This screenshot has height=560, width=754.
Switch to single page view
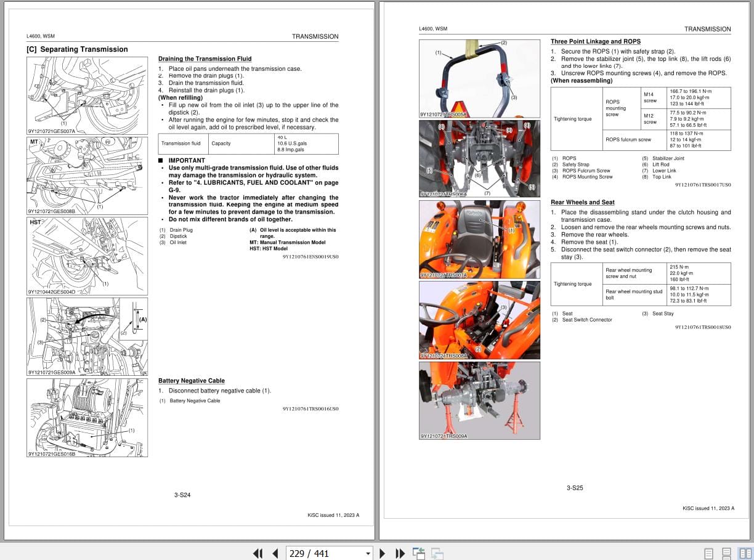coord(709,553)
